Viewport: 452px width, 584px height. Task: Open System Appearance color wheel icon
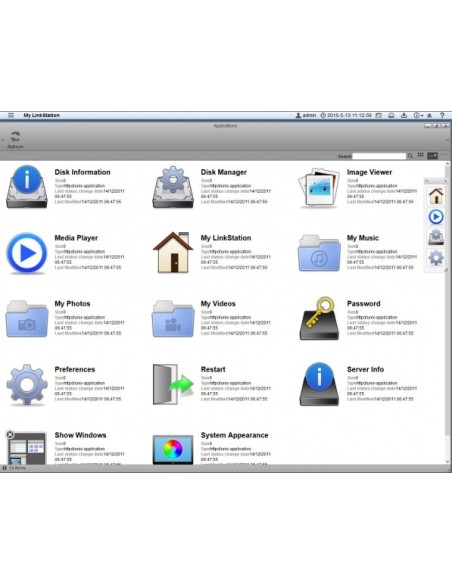[x=173, y=450]
